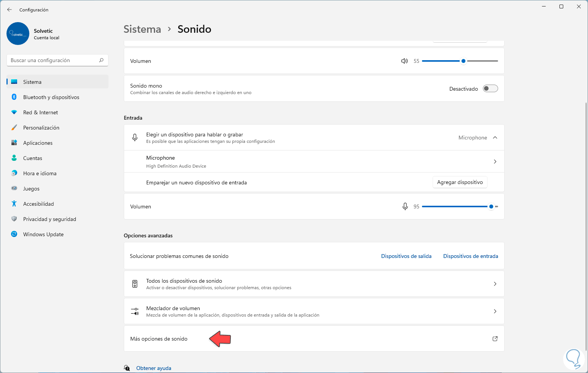Open Microphone device properties chevron
This screenshot has width=588, height=373.
[x=495, y=162]
